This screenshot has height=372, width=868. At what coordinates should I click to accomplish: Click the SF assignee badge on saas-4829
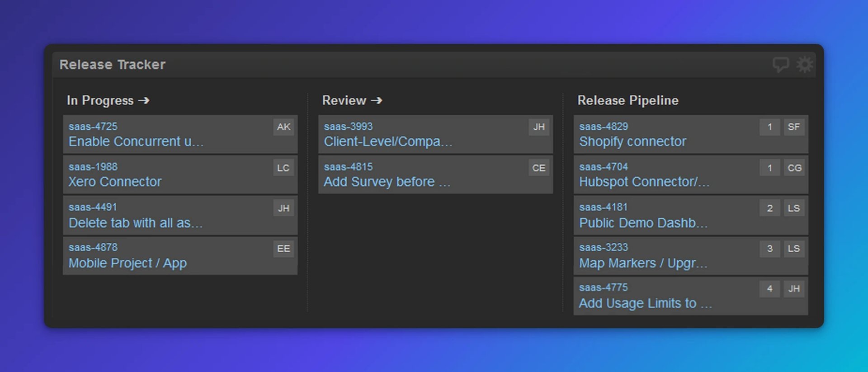click(x=794, y=127)
